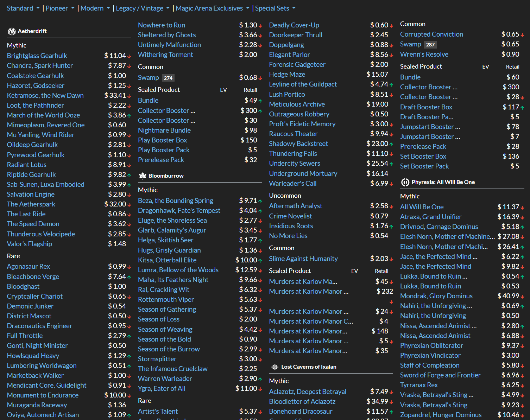Click the Phyrexia: All Will Be One set icon
This screenshot has height=420, width=530.
(x=405, y=182)
